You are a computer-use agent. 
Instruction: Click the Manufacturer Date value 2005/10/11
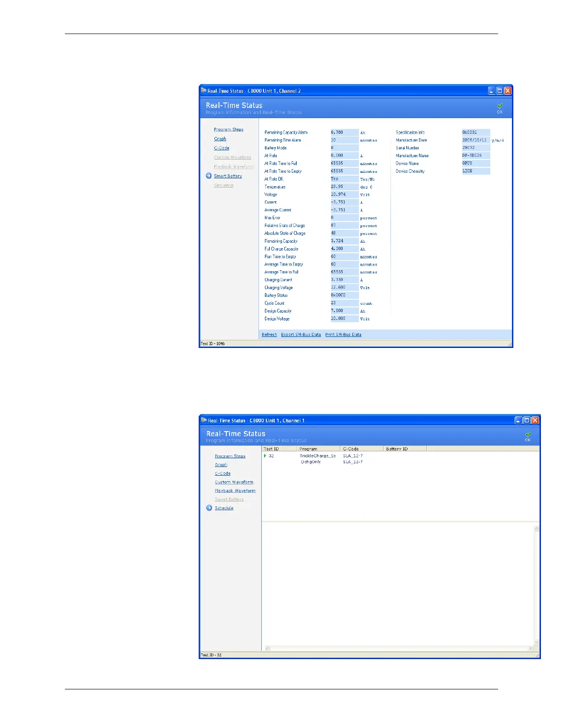[476, 140]
